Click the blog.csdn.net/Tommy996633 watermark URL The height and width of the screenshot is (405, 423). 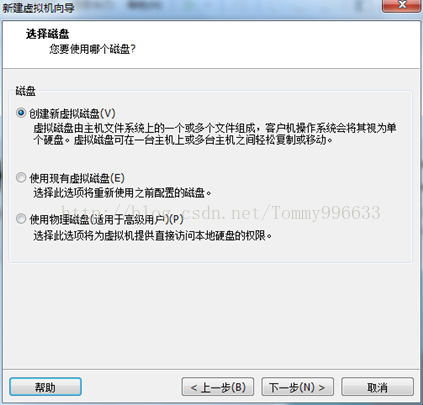coord(221,213)
